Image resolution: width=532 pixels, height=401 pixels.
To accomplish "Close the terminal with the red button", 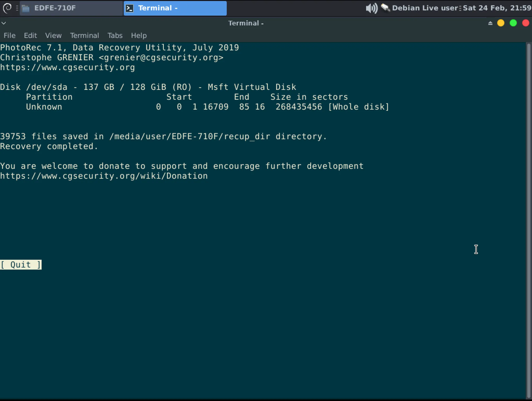I will pyautogui.click(x=525, y=23).
